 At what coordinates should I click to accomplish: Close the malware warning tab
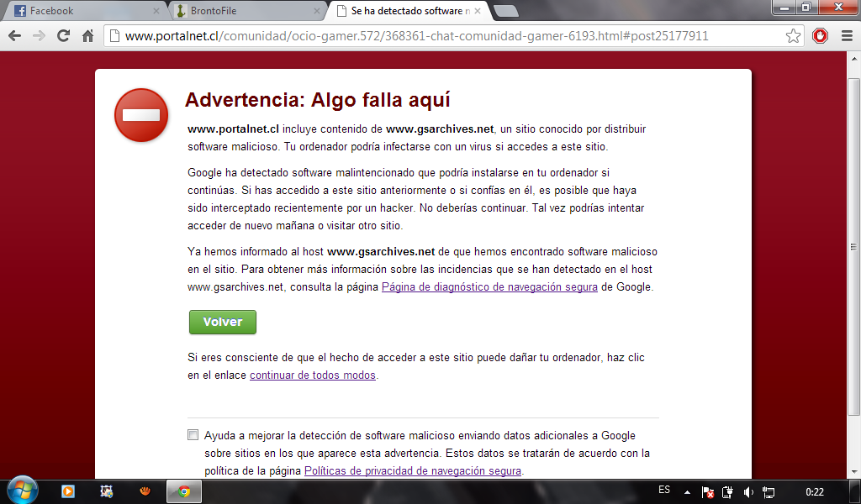click(x=478, y=11)
